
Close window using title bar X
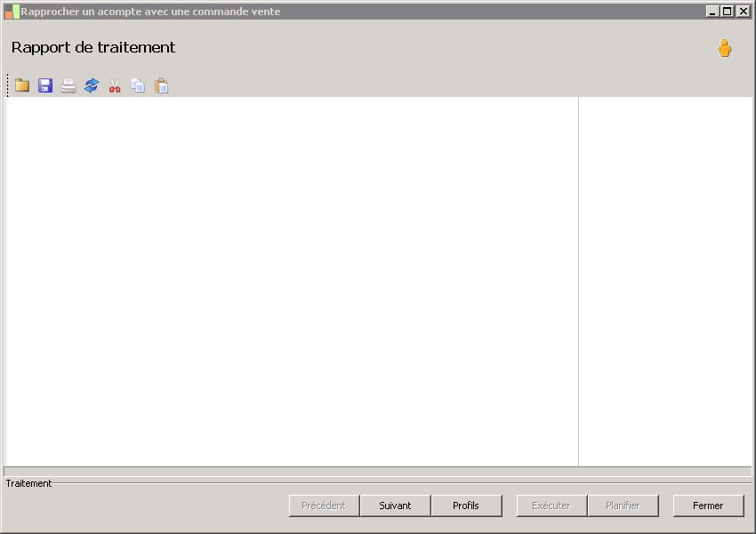coord(743,12)
